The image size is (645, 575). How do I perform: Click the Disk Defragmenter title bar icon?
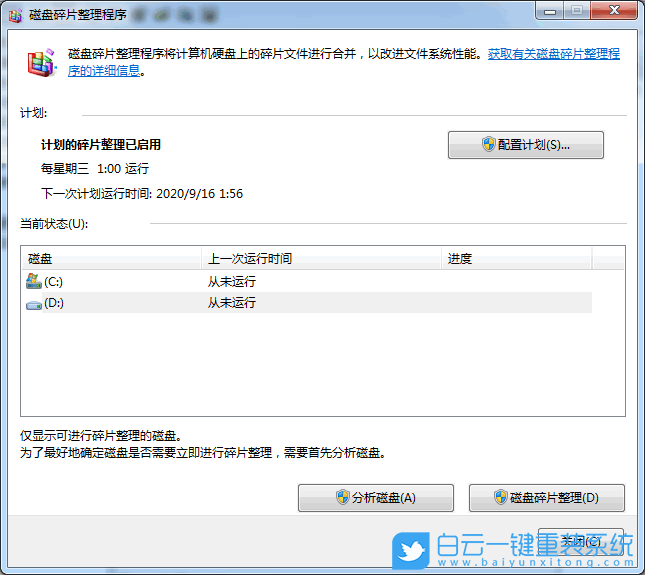click(15, 16)
